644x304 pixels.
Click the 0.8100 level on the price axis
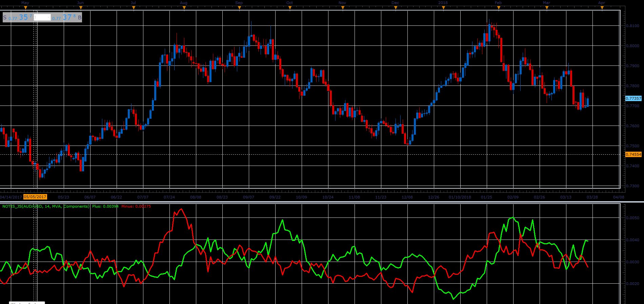(x=632, y=26)
